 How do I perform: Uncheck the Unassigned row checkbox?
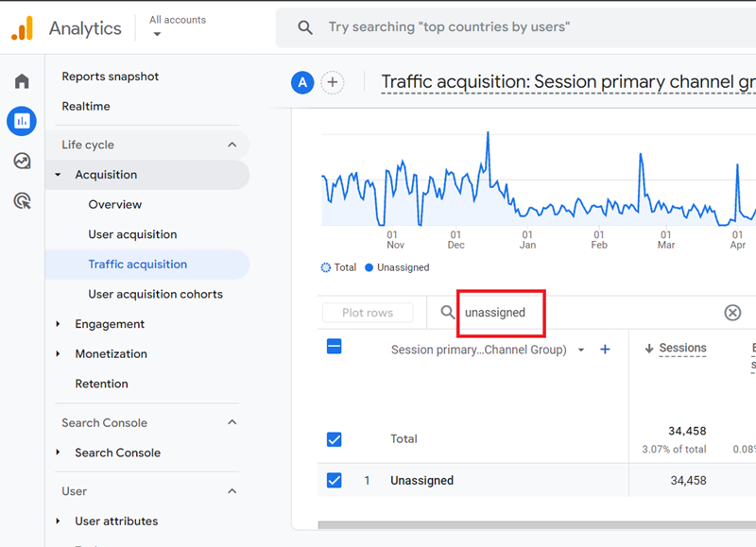[335, 480]
